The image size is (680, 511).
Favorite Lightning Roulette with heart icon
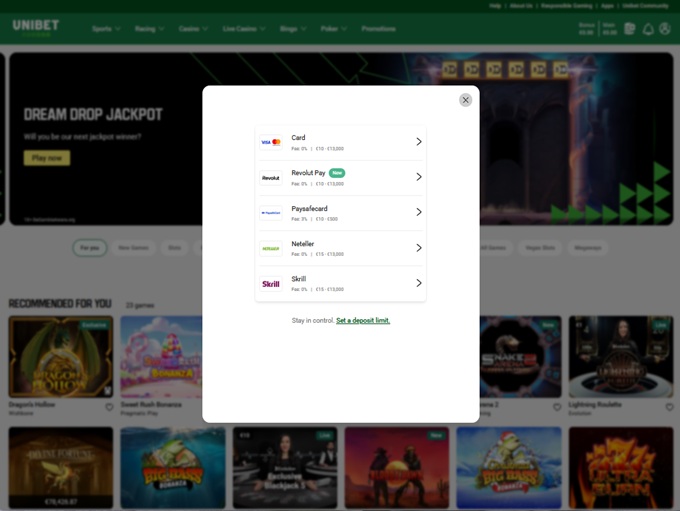[670, 407]
